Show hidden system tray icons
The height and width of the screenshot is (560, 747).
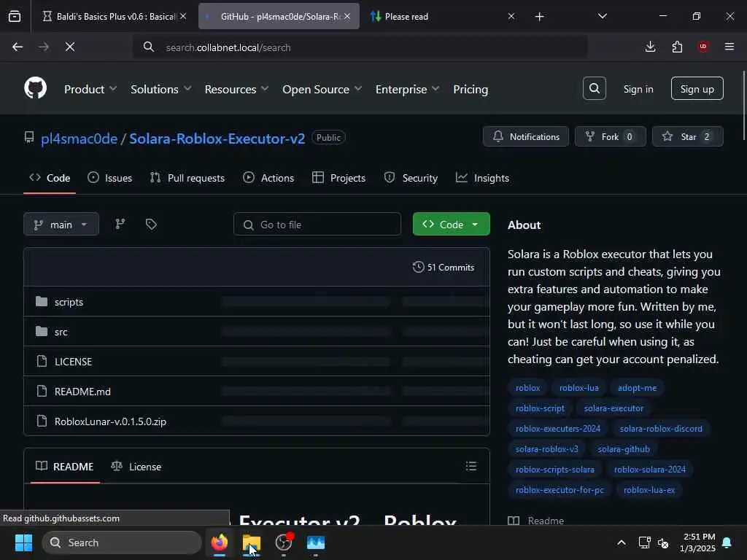(x=622, y=542)
